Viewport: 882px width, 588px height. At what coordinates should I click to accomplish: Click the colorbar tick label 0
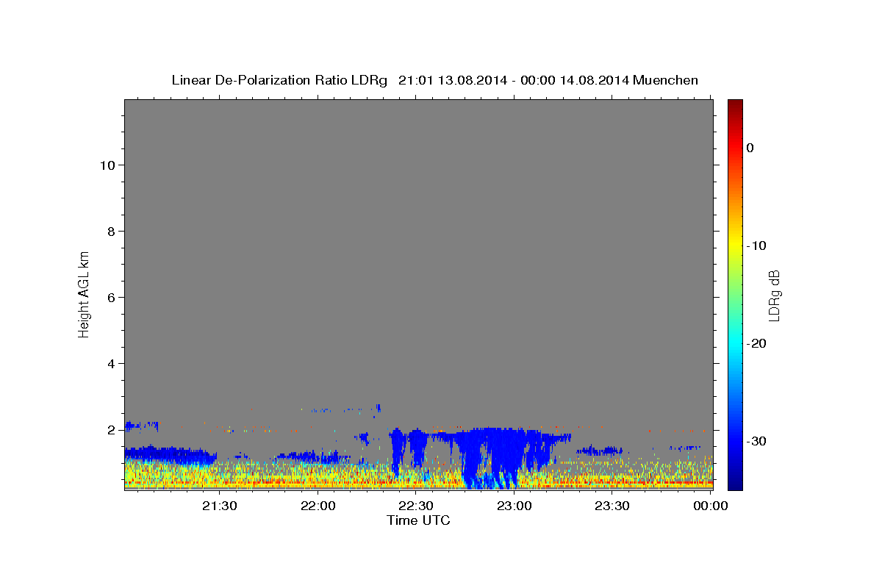click(x=750, y=148)
